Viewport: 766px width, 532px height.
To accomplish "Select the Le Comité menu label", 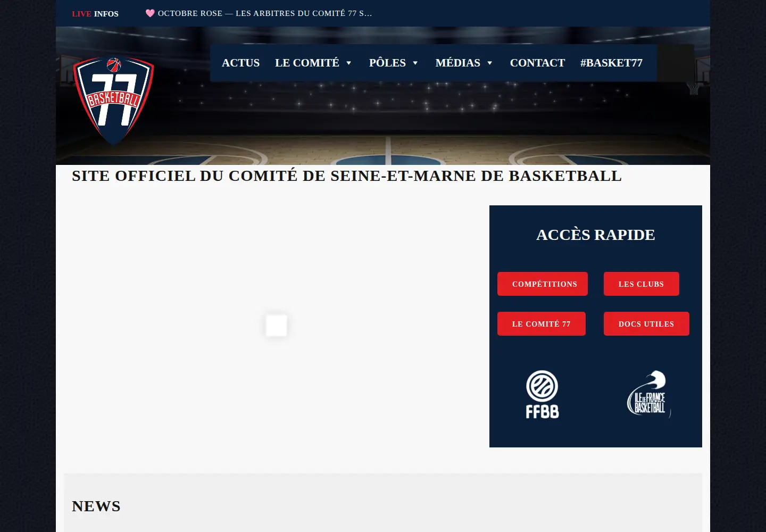I will tap(307, 63).
